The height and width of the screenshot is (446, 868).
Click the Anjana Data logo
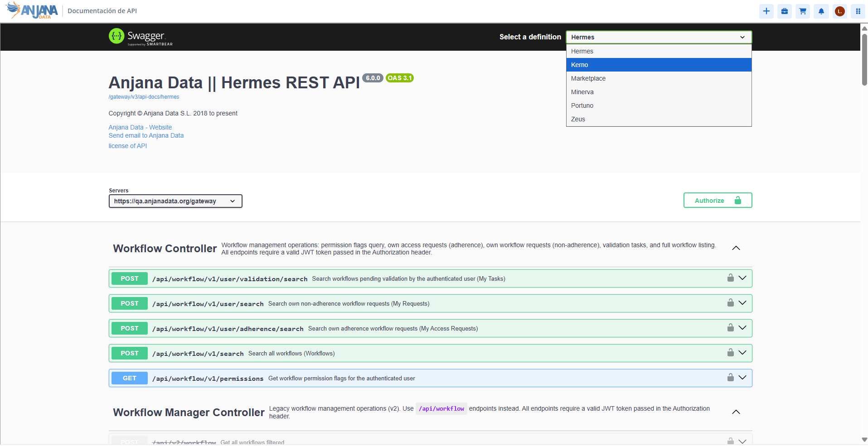pos(32,10)
